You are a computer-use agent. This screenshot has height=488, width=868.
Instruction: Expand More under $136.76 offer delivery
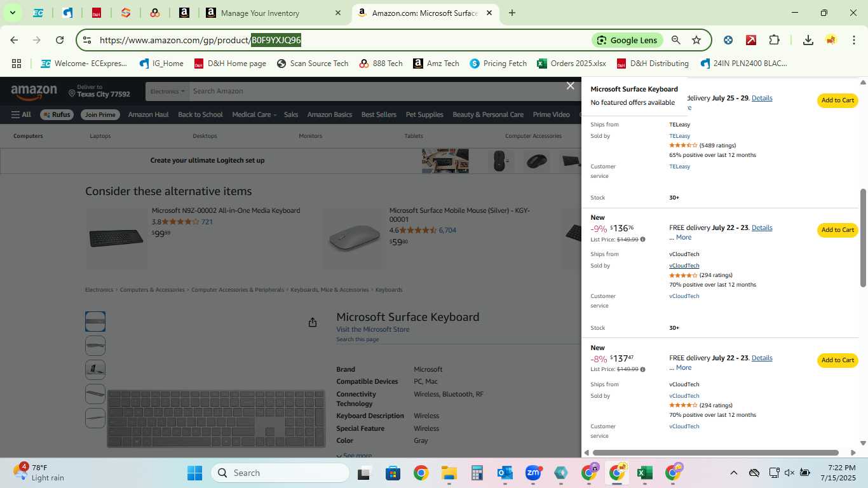point(684,237)
